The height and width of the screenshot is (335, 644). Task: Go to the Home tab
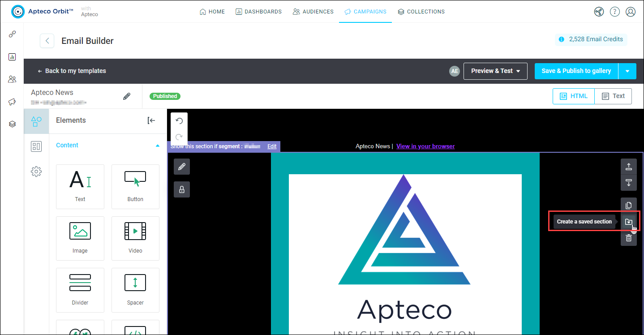[212, 12]
